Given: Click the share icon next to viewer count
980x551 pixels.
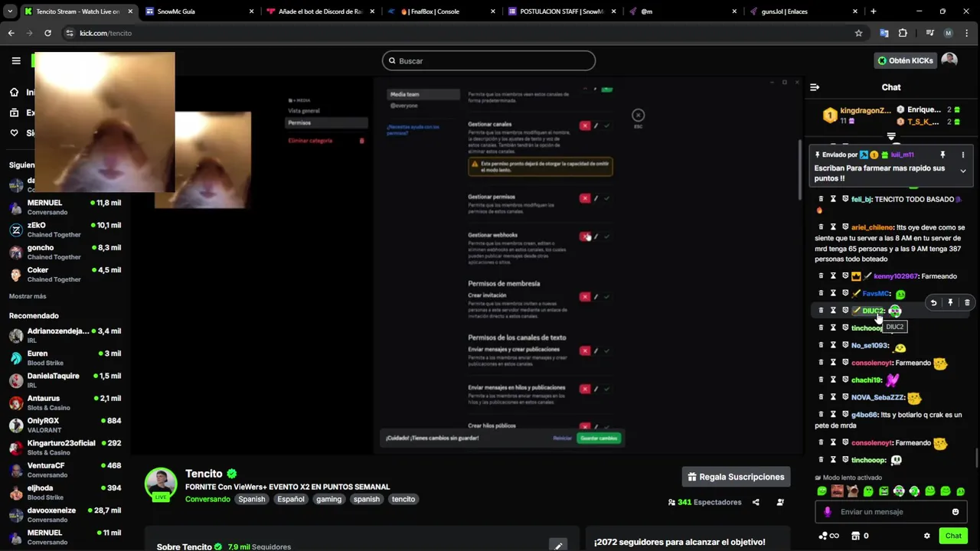Looking at the screenshot, I should coord(756,503).
